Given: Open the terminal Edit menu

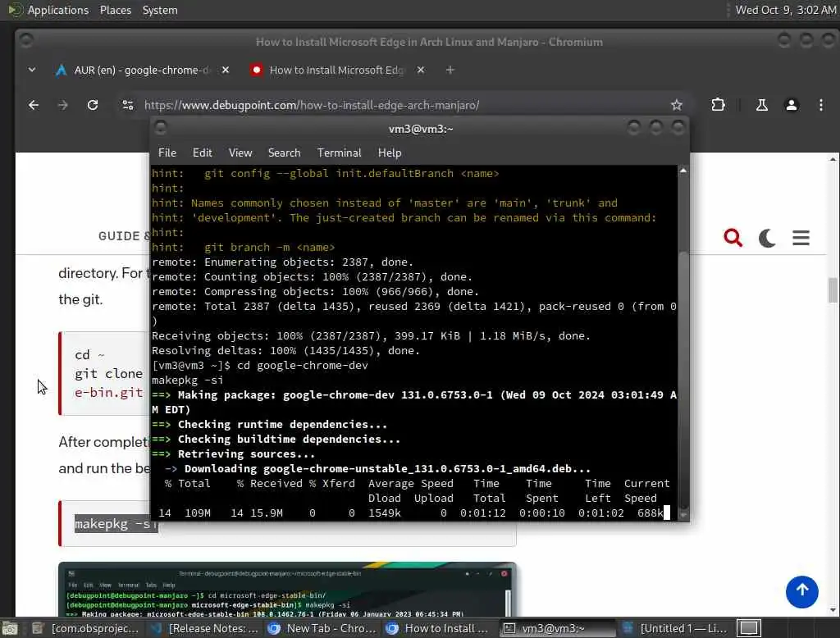Looking at the screenshot, I should 202,153.
